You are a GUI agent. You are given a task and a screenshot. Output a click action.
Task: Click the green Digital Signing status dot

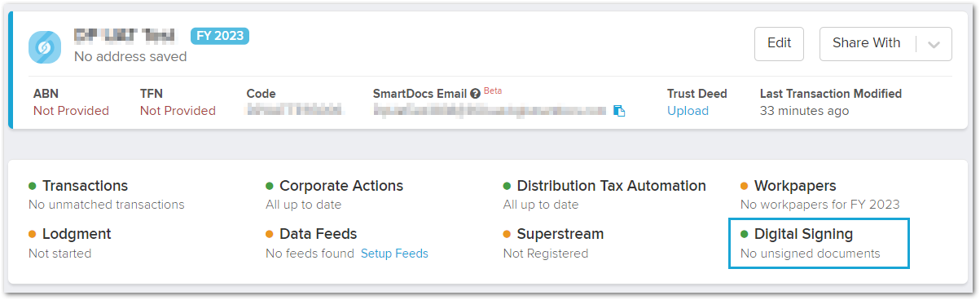tap(745, 234)
